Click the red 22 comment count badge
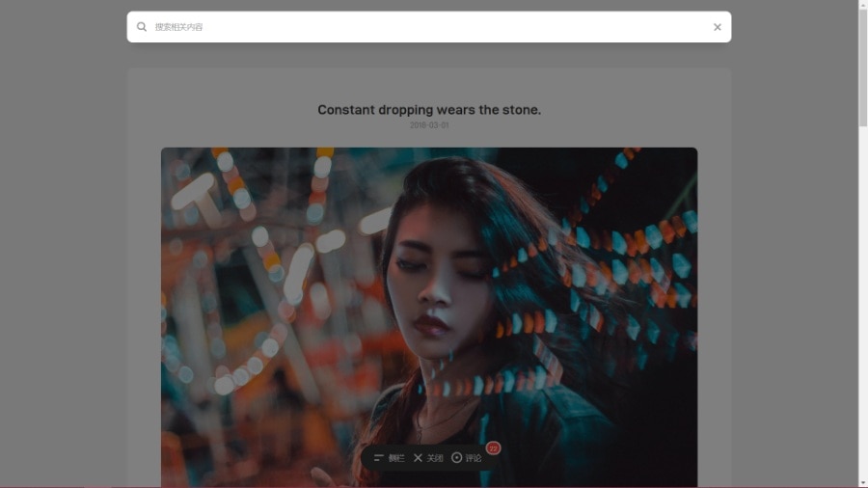The image size is (868, 488). point(493,448)
